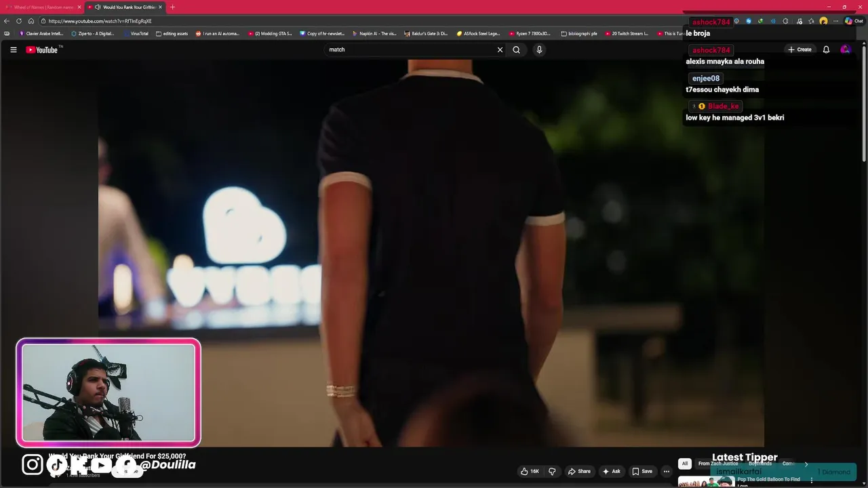Switch to Wheel of Names tab

pos(43,7)
